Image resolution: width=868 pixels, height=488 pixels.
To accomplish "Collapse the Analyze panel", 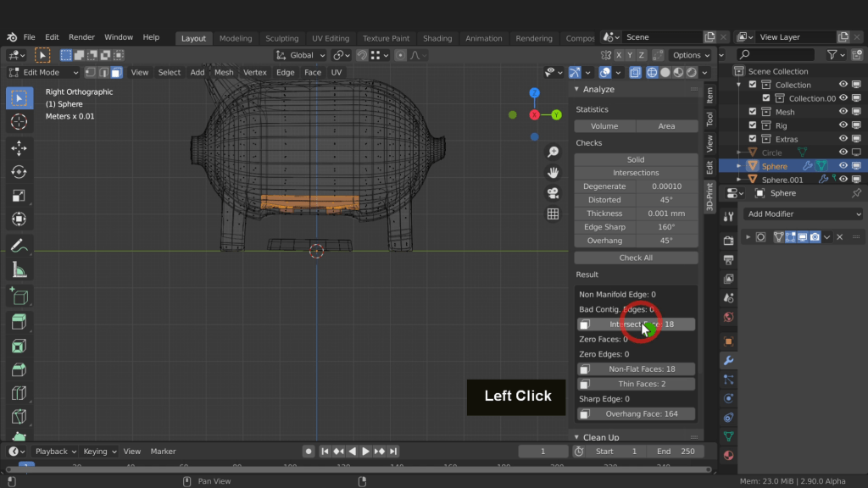I will pos(598,89).
